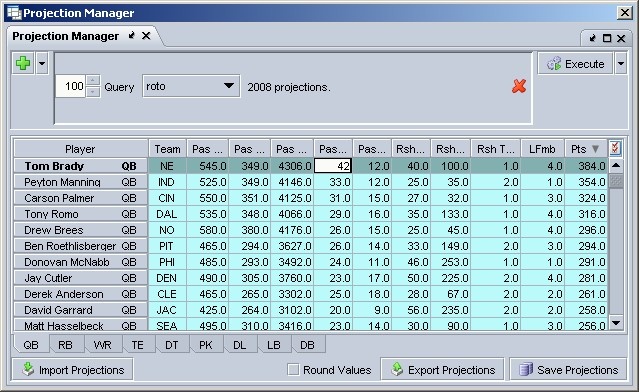This screenshot has height=392, width=639.
Task: Switch to the DT tab
Action: tap(172, 345)
